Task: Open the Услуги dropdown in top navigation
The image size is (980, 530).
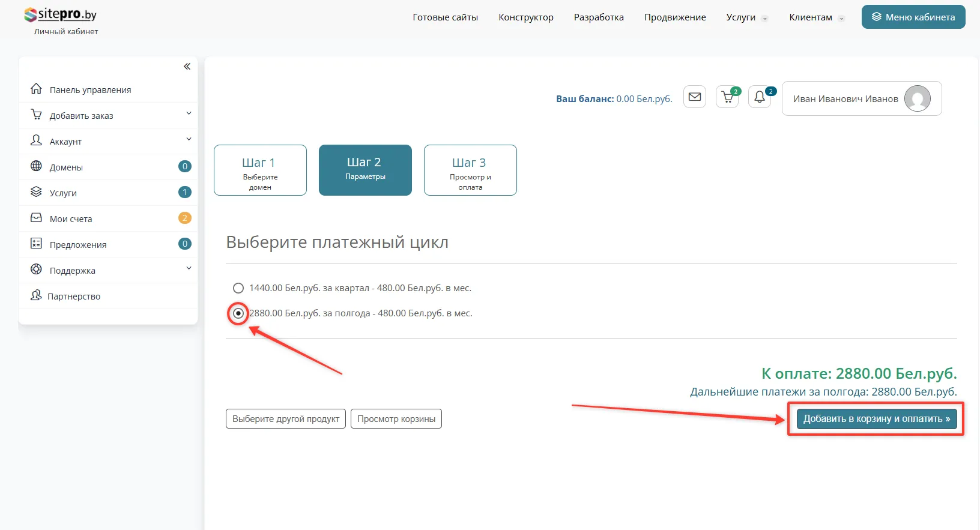Action: click(x=746, y=17)
